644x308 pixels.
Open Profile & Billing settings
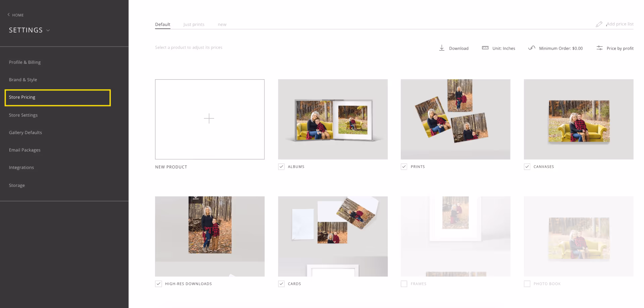(x=25, y=62)
